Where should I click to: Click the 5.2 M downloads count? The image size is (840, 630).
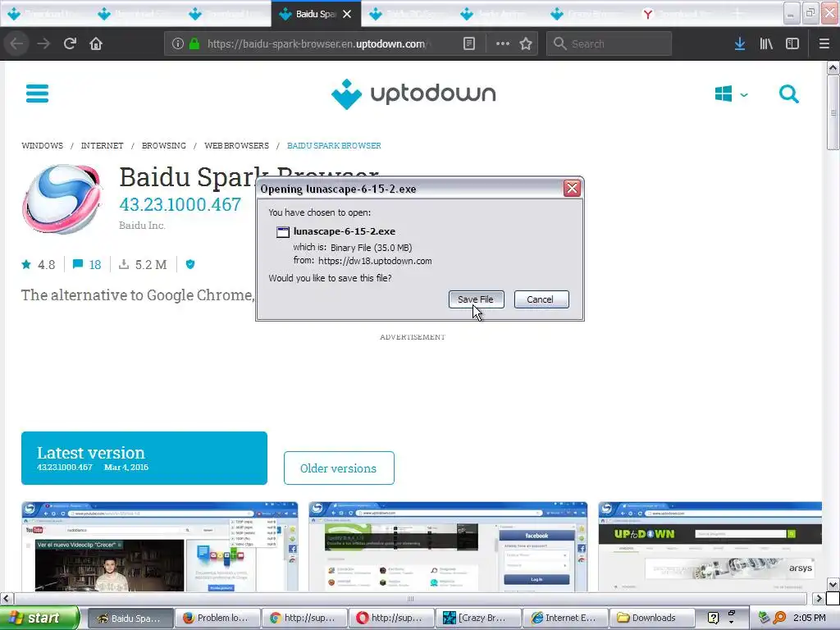143,264
